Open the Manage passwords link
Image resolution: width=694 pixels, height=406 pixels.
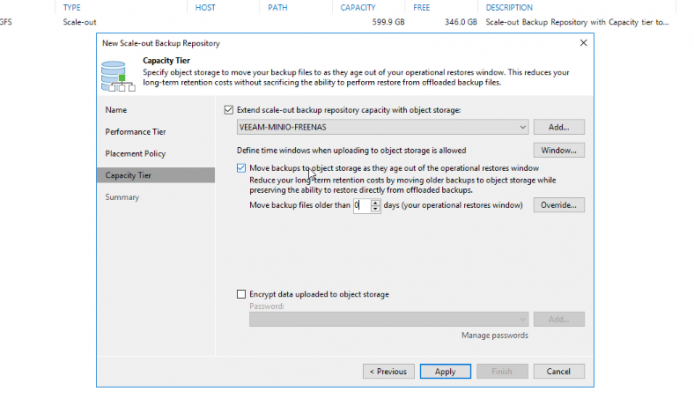495,336
